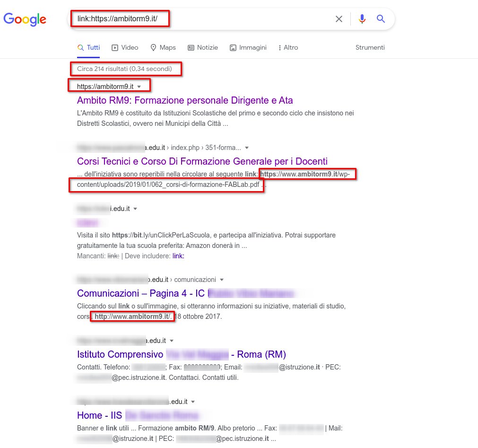478x448 pixels.
Task: Expand the dropdown arrow next to the third result's blurred i.edu.it URL
Action: [135, 209]
